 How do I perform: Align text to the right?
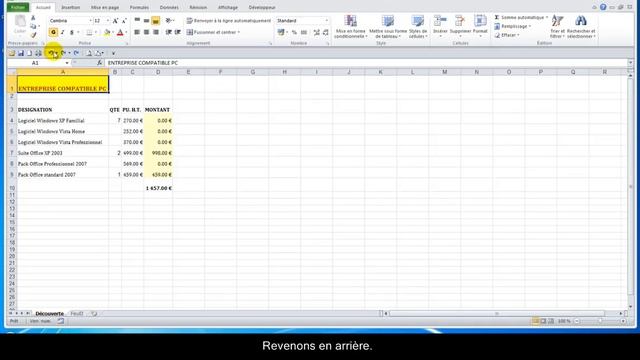(156, 32)
